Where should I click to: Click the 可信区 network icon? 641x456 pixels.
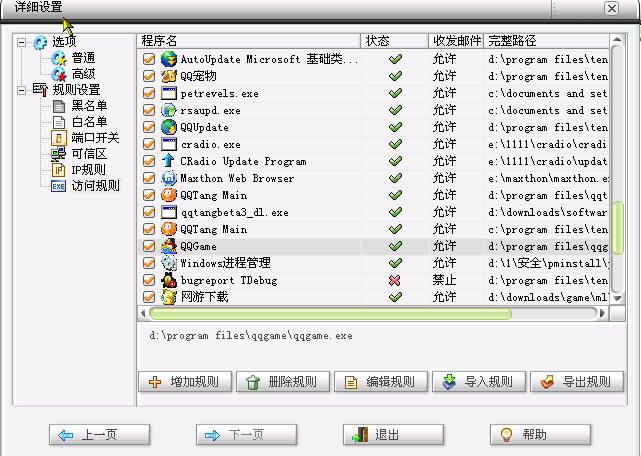tap(58, 154)
